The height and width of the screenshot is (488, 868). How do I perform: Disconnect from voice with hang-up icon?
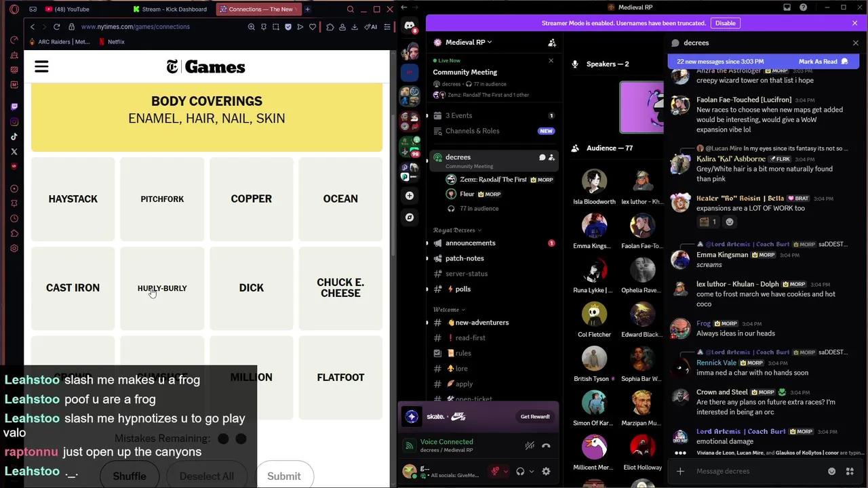click(x=546, y=445)
